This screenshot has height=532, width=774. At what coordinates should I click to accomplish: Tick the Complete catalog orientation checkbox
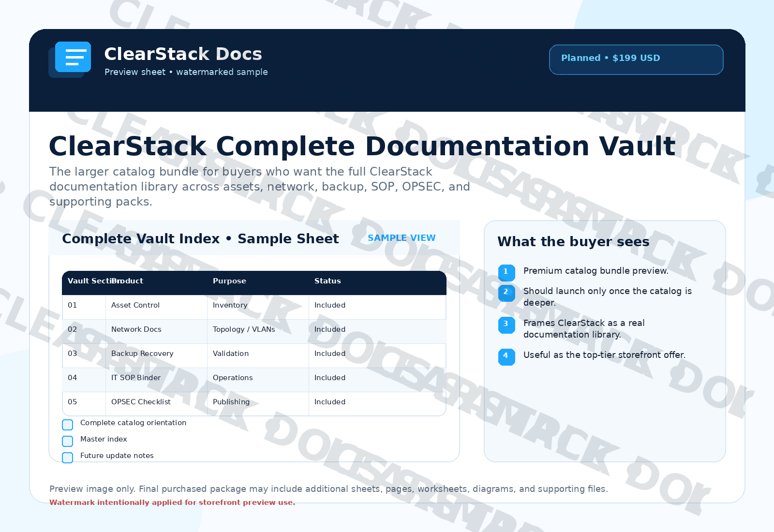68,425
